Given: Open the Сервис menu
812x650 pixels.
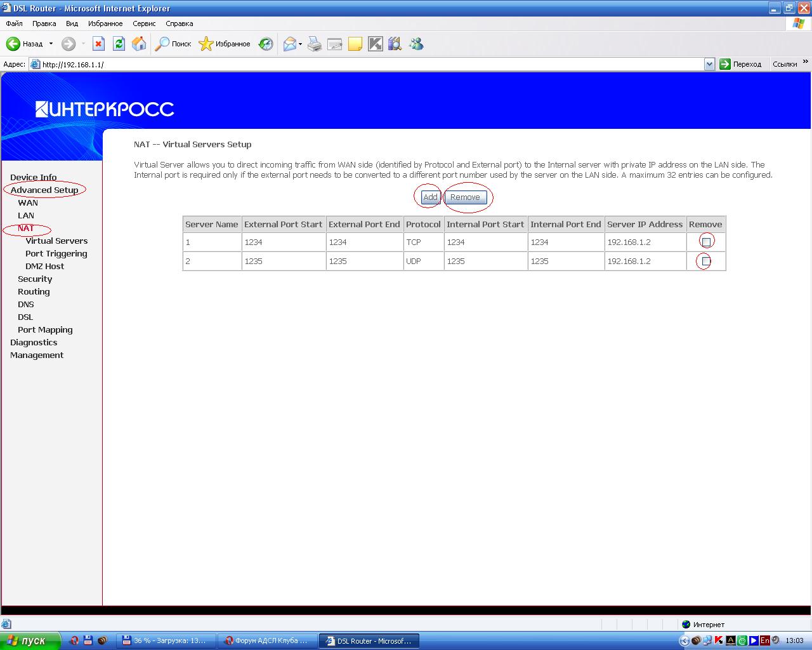Looking at the screenshot, I should (144, 23).
